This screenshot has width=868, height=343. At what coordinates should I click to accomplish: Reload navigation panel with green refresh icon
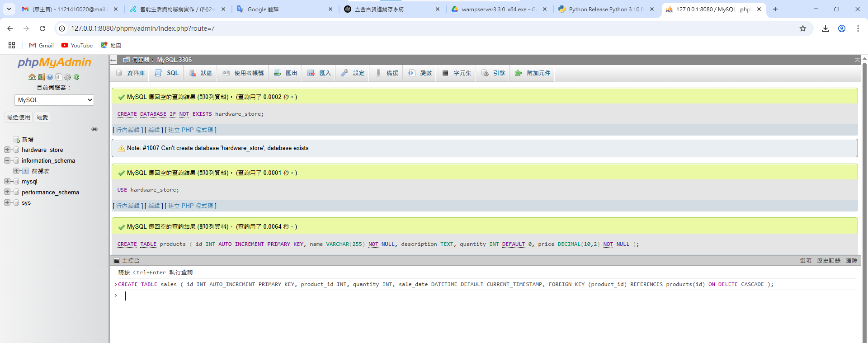pos(76,77)
